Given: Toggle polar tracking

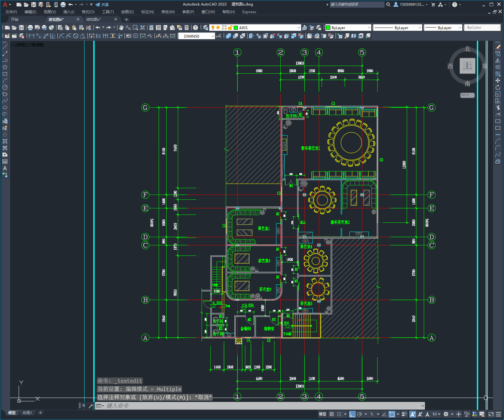Looking at the screenshot, I should pyautogui.click(x=360, y=414).
